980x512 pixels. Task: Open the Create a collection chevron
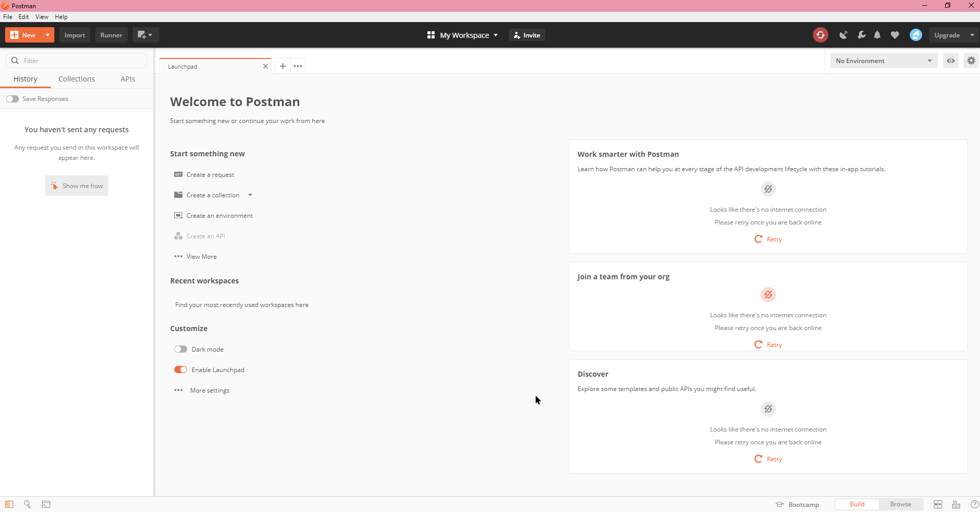[250, 195]
